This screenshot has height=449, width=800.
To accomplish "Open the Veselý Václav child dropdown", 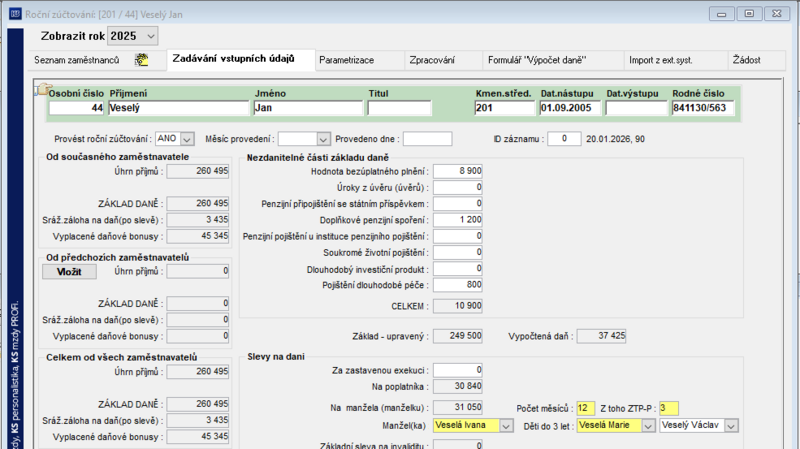I will click(x=731, y=426).
